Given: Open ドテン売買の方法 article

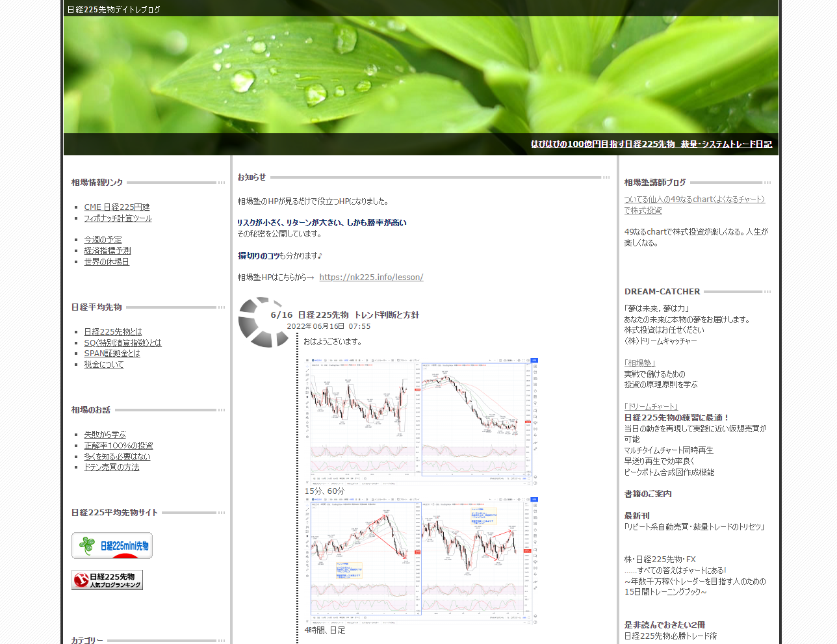Looking at the screenshot, I should [112, 467].
